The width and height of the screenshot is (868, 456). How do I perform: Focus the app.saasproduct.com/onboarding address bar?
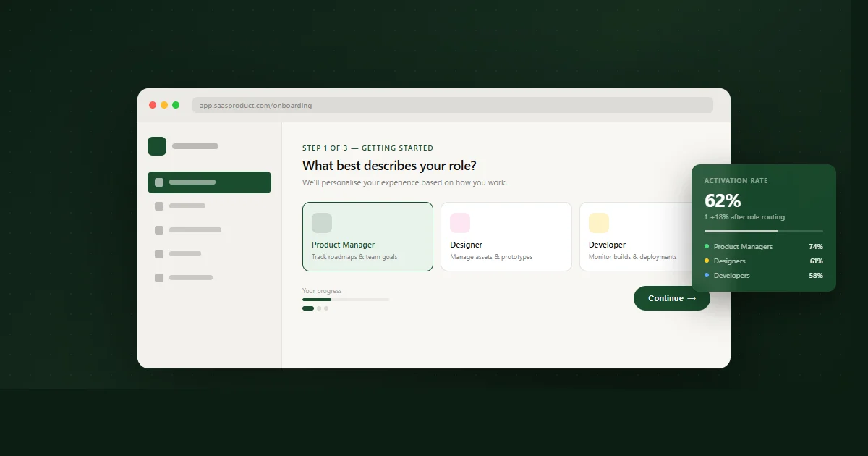(x=452, y=106)
